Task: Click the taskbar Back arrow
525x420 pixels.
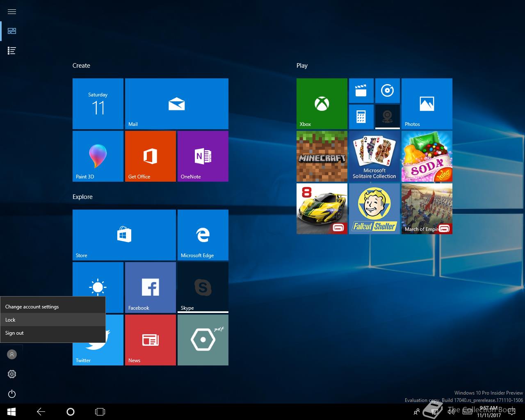Action: click(41, 412)
